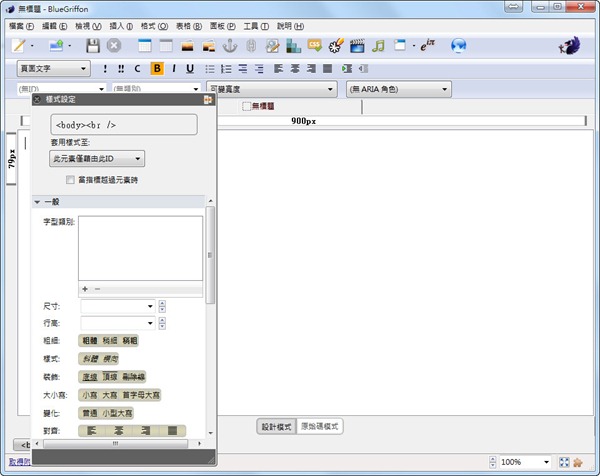Open the 頁面文字 paragraph format dropdown
600x476 pixels.
coord(54,69)
